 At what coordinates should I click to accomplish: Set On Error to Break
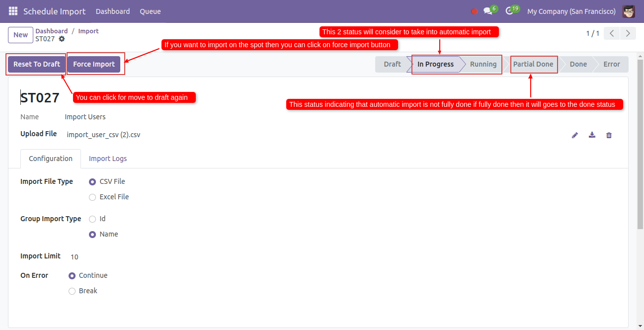point(72,291)
